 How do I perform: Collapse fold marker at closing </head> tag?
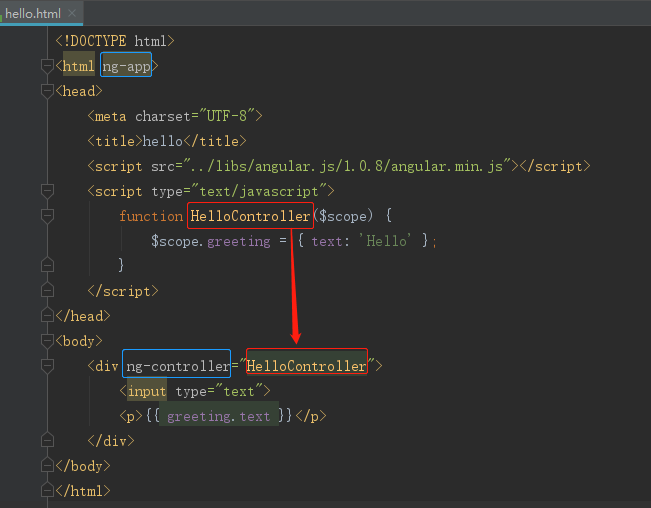47,315
